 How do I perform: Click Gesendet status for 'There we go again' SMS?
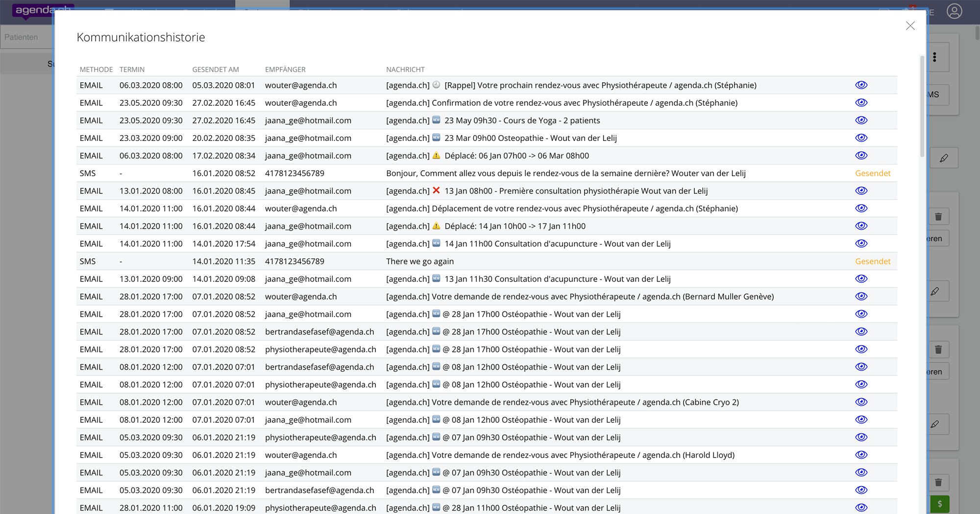[x=872, y=261]
